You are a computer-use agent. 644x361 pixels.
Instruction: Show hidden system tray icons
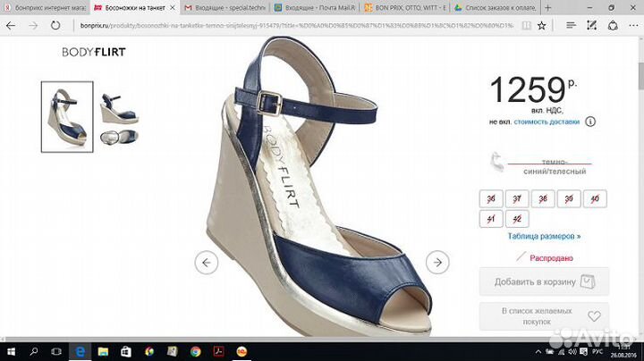pyautogui.click(x=538, y=352)
